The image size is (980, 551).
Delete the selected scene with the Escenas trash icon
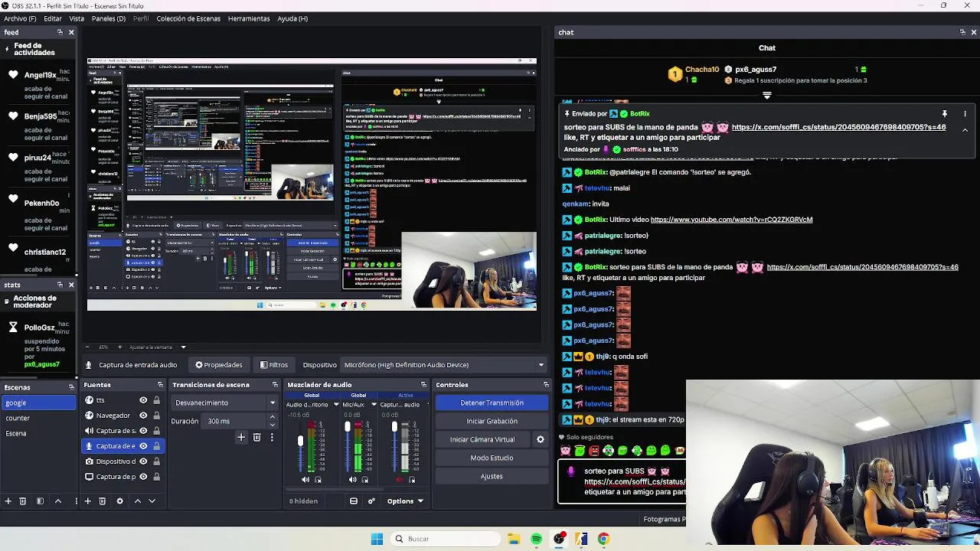click(23, 501)
